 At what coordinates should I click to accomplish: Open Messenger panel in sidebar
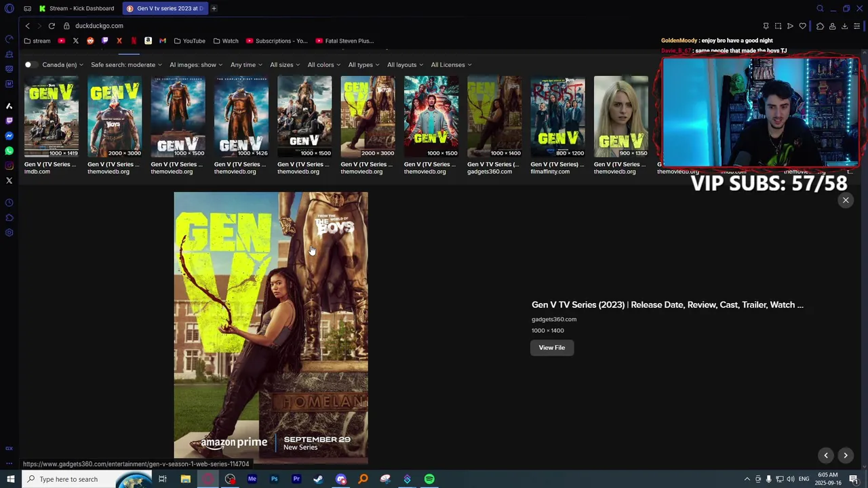click(x=9, y=136)
